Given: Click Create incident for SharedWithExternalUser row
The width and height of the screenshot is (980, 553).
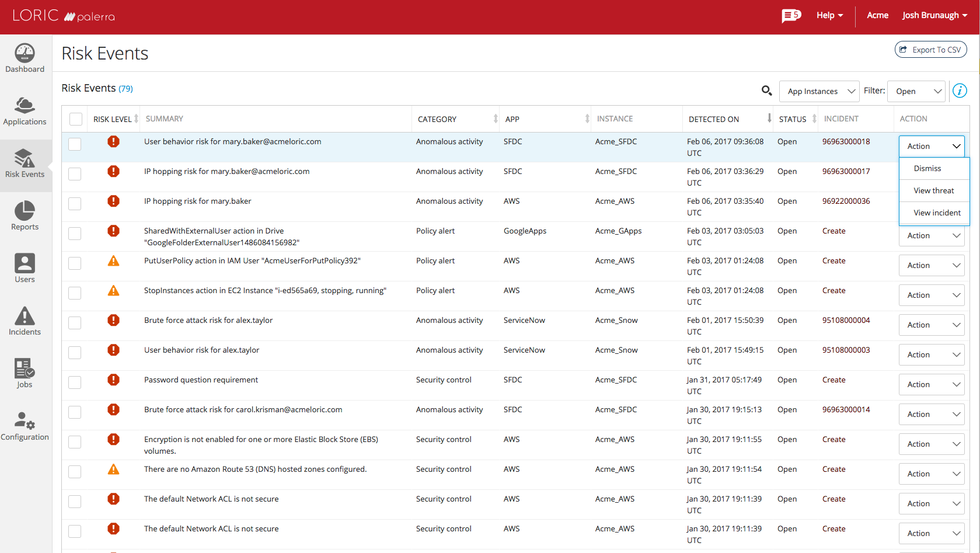Looking at the screenshot, I should 833,231.
